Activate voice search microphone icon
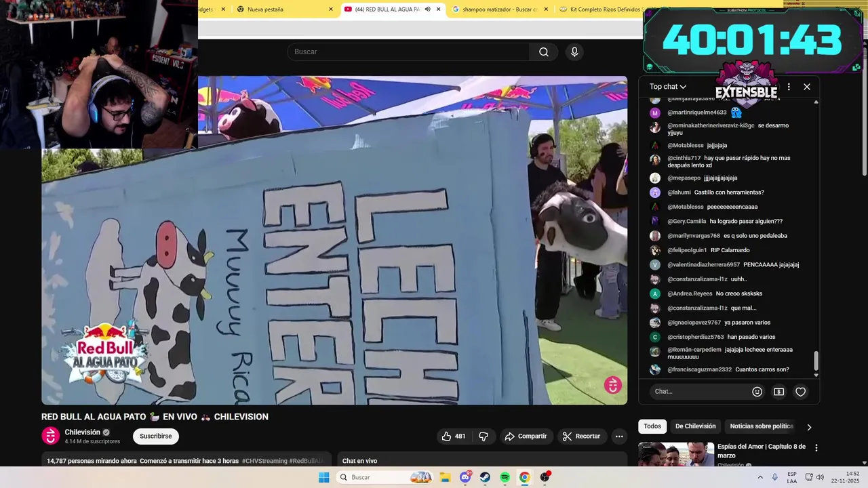The width and height of the screenshot is (868, 488). 574,52
